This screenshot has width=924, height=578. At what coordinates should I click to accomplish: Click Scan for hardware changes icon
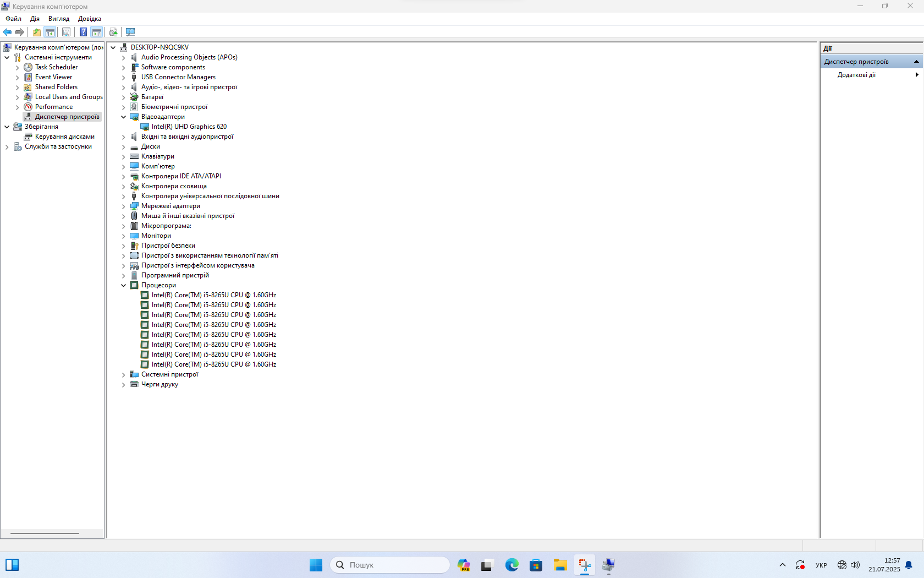(x=130, y=32)
